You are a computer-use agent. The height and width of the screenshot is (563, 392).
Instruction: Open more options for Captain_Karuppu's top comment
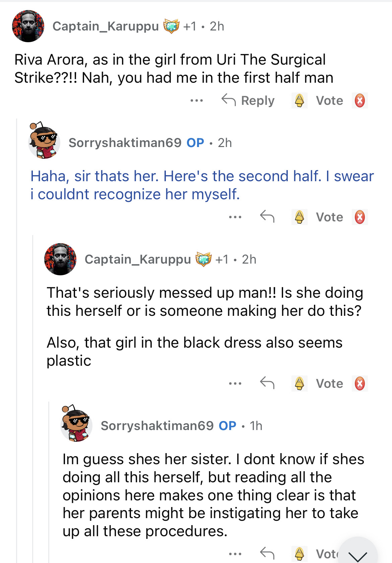197,100
